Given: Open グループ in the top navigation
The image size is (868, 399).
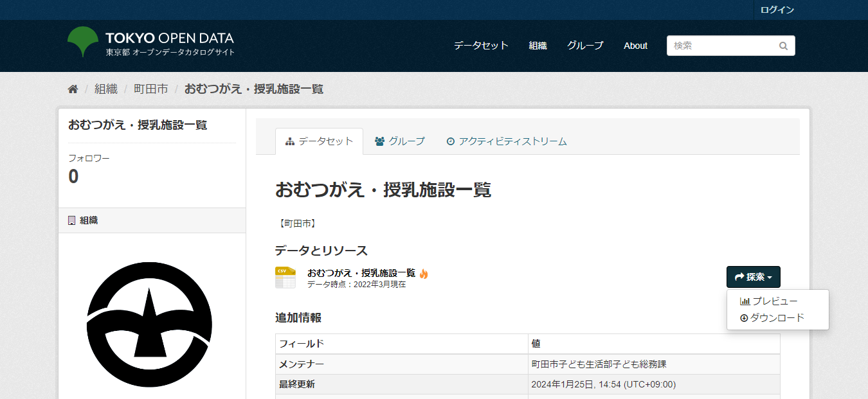Looking at the screenshot, I should click(x=585, y=46).
